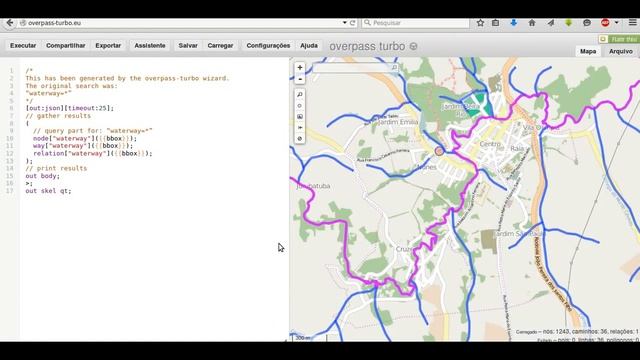Click the circular marker on the map
The width and height of the screenshot is (640, 360).
pyautogui.click(x=439, y=151)
